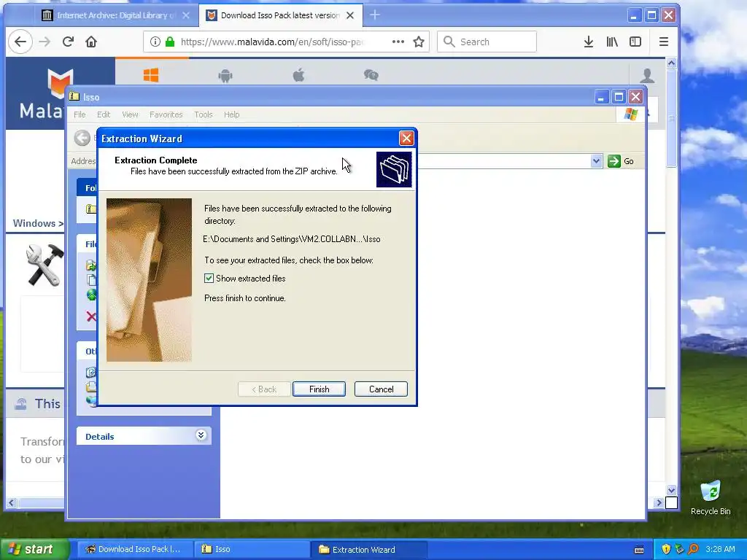Viewport: 747px width, 560px height.
Task: Open Recycle Bin desktop icon
Action: coord(711,497)
